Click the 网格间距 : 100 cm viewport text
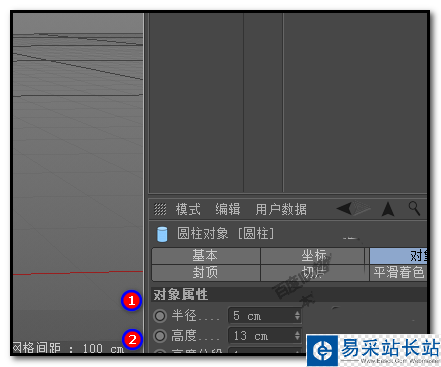The image size is (441, 367). [x=68, y=348]
